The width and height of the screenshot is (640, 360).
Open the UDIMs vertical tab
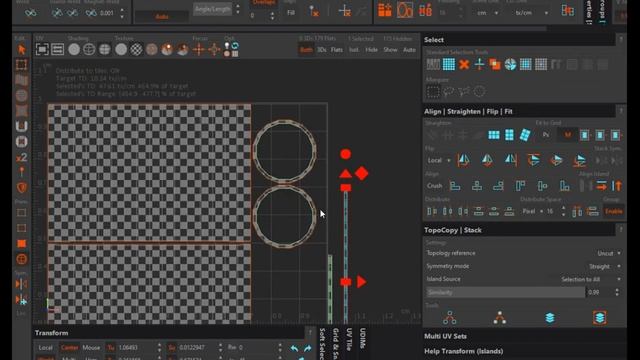362,338
